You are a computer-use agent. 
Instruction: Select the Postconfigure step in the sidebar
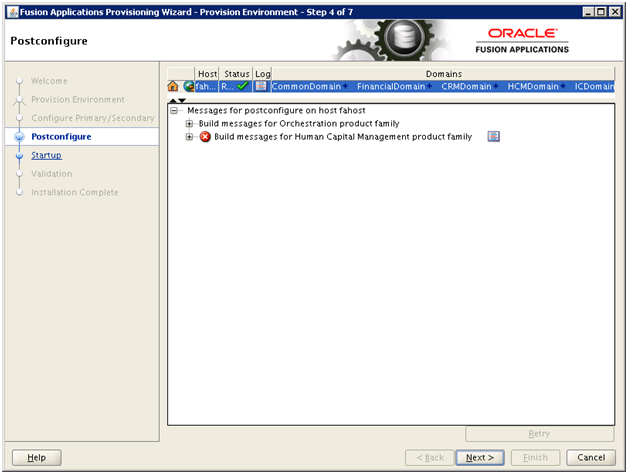point(61,137)
